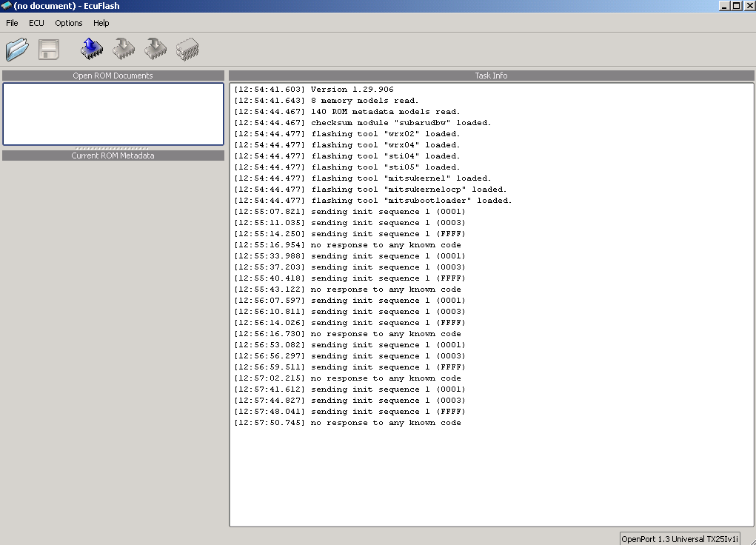
Task: Select flashing tool mitsukernel loaded line
Action: click(x=363, y=178)
